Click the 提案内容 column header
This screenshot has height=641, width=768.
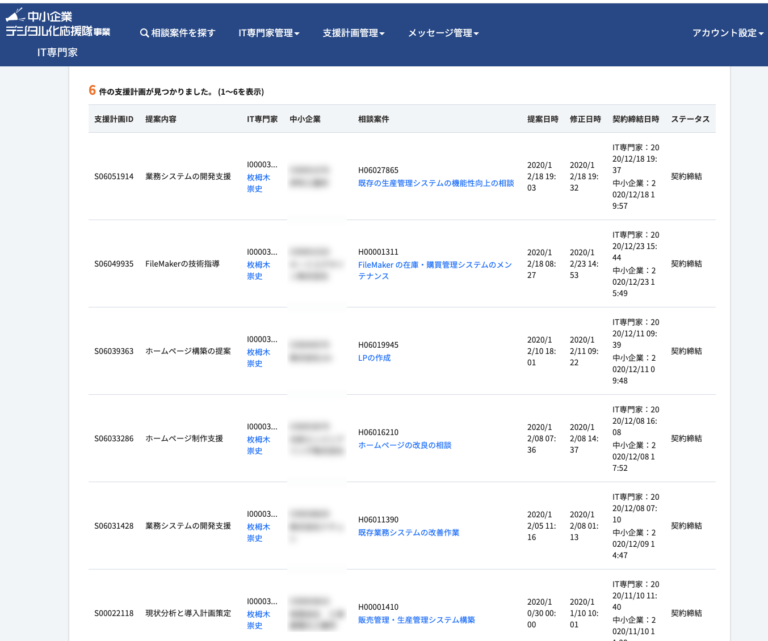point(161,119)
